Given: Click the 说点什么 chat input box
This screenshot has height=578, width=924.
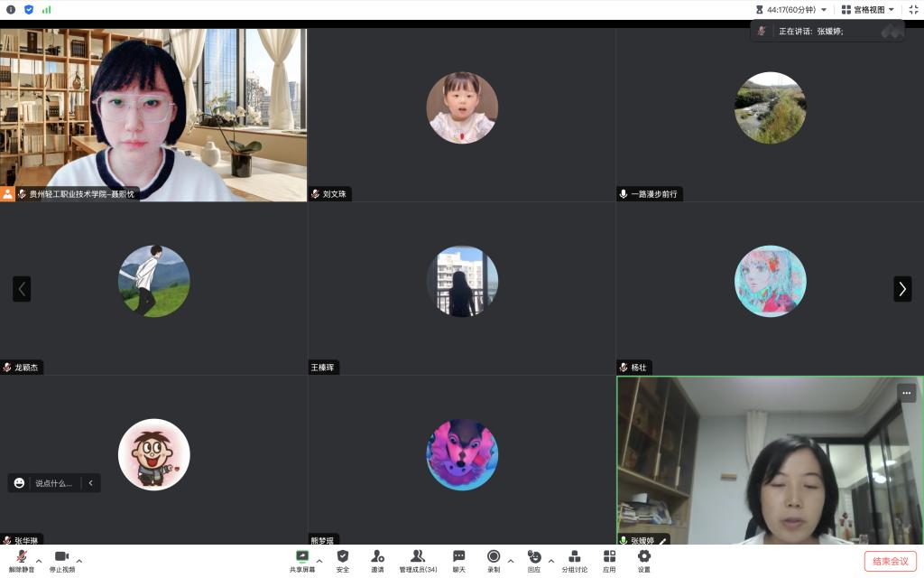Looking at the screenshot, I should point(53,483).
